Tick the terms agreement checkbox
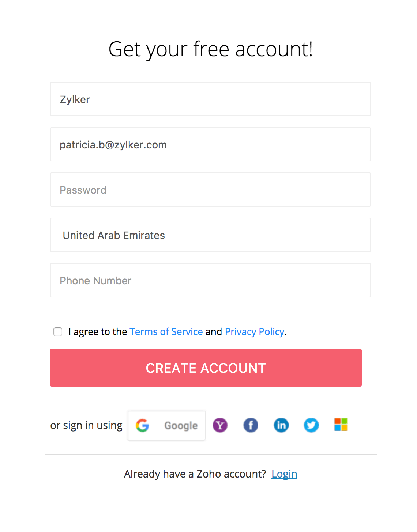Screen dimensions: 417x532 [58, 332]
